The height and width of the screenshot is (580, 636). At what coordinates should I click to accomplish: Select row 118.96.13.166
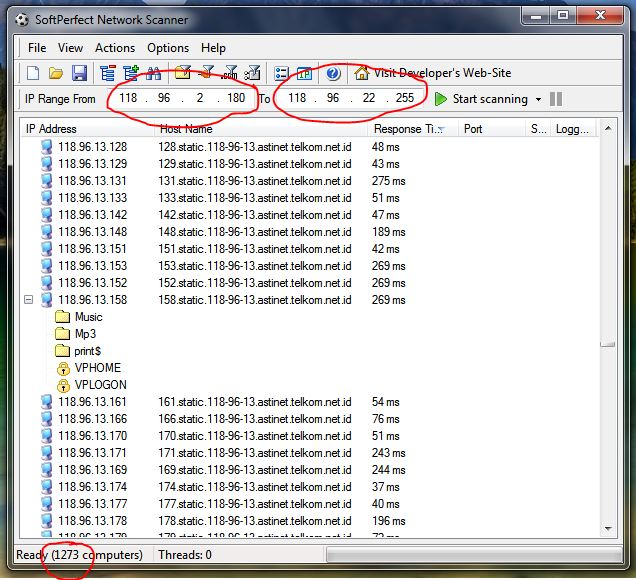tap(309, 419)
